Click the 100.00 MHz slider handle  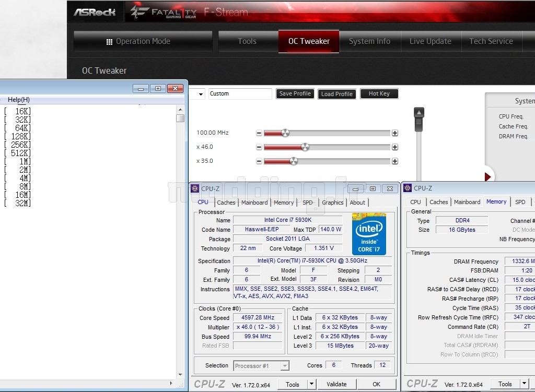285,133
